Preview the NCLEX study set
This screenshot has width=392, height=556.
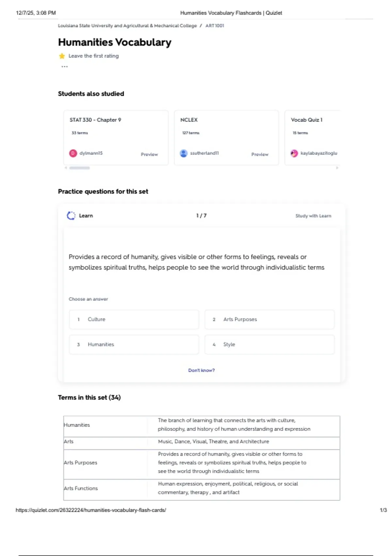point(260,154)
